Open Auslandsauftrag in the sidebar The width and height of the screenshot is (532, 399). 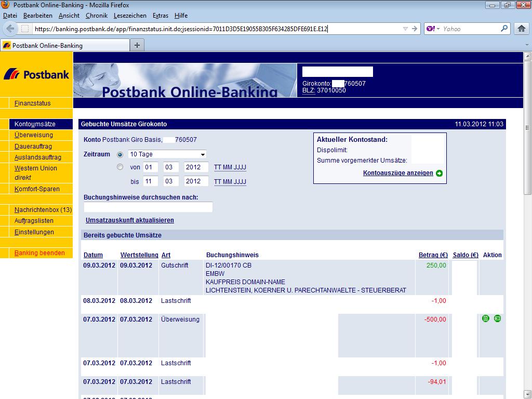click(x=37, y=157)
